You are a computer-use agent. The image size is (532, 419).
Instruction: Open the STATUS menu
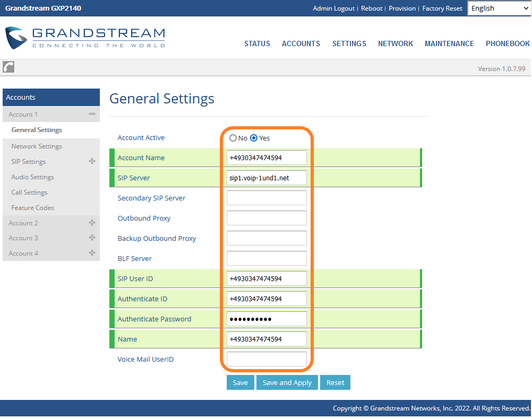(257, 43)
